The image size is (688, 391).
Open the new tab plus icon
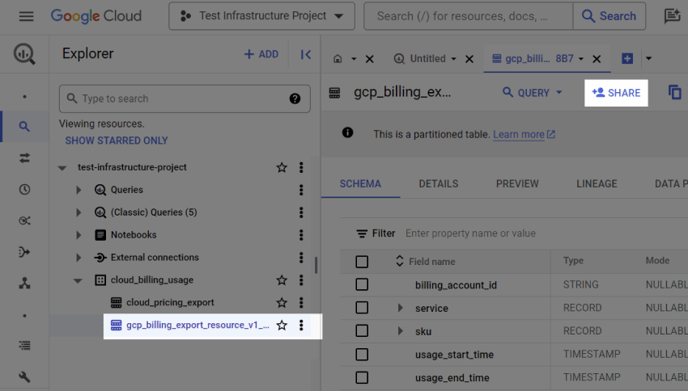627,58
